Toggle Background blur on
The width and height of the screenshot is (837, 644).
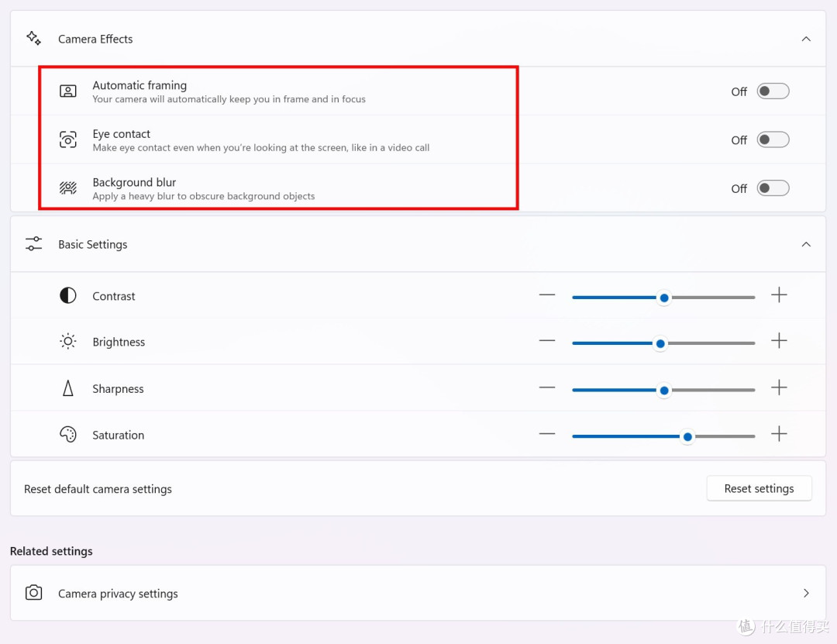[773, 188]
